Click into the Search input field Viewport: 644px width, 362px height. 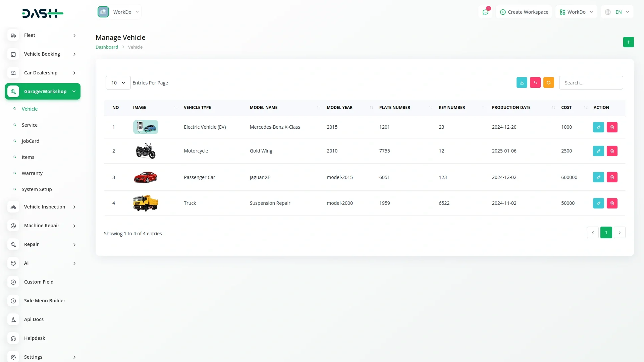(591, 82)
